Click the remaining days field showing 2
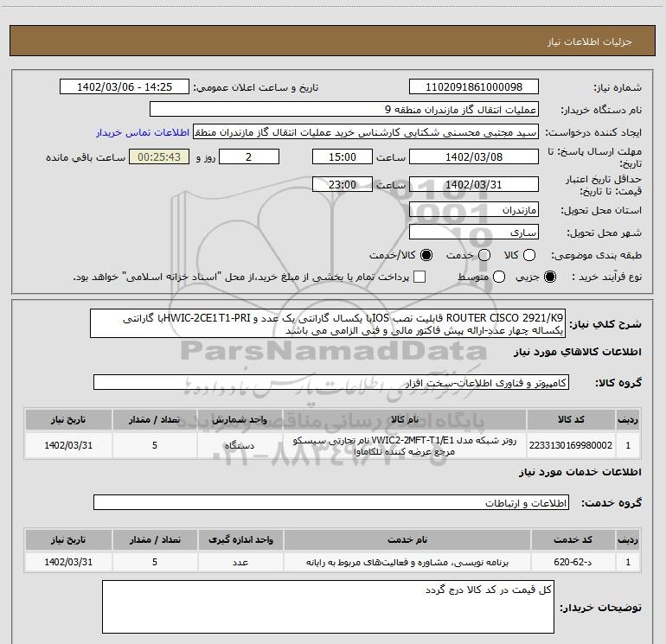The height and width of the screenshot is (644, 666). (249, 156)
